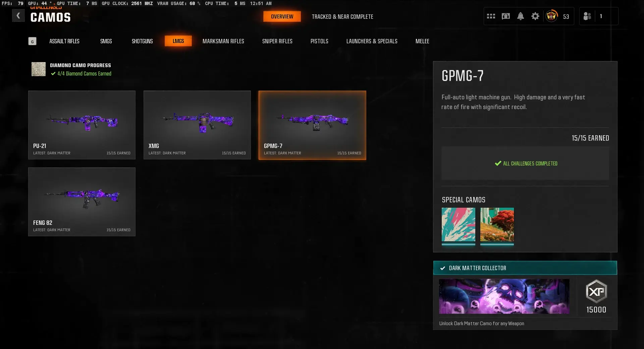The image size is (644, 349).
Task: Click the GPMG-7 title in the details panel
Action: tap(463, 76)
